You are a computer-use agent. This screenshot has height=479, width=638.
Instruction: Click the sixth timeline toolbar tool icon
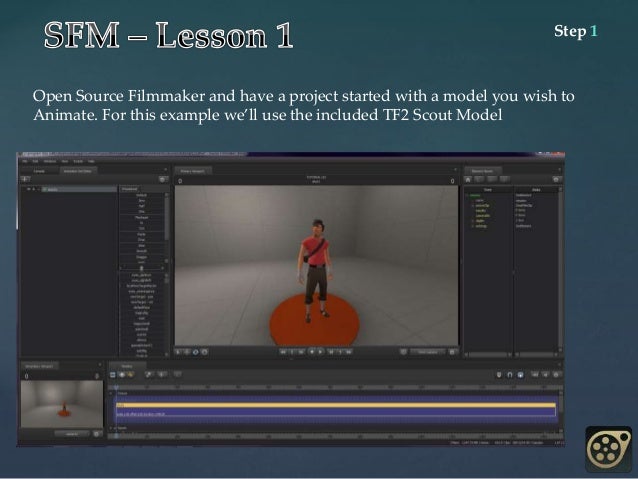[x=177, y=374]
